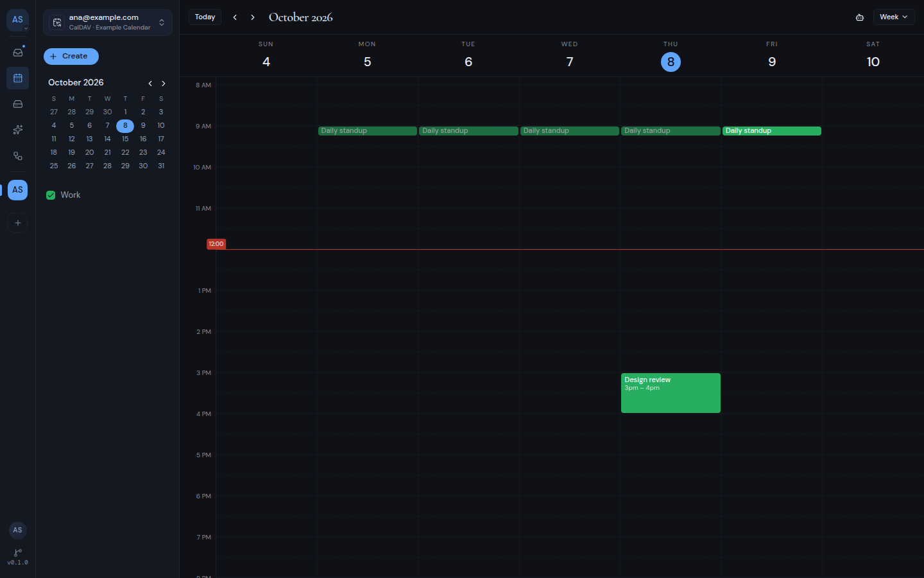
Task: Click the Today button
Action: click(x=205, y=17)
